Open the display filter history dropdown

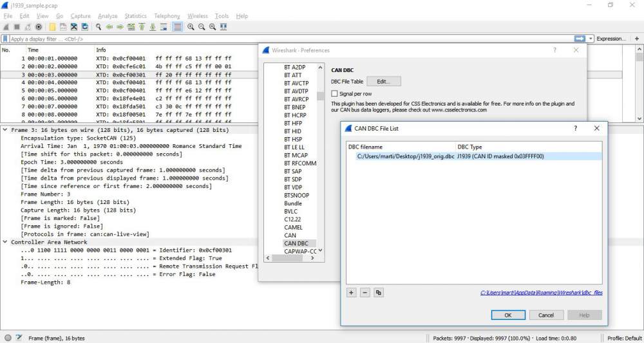pos(591,39)
